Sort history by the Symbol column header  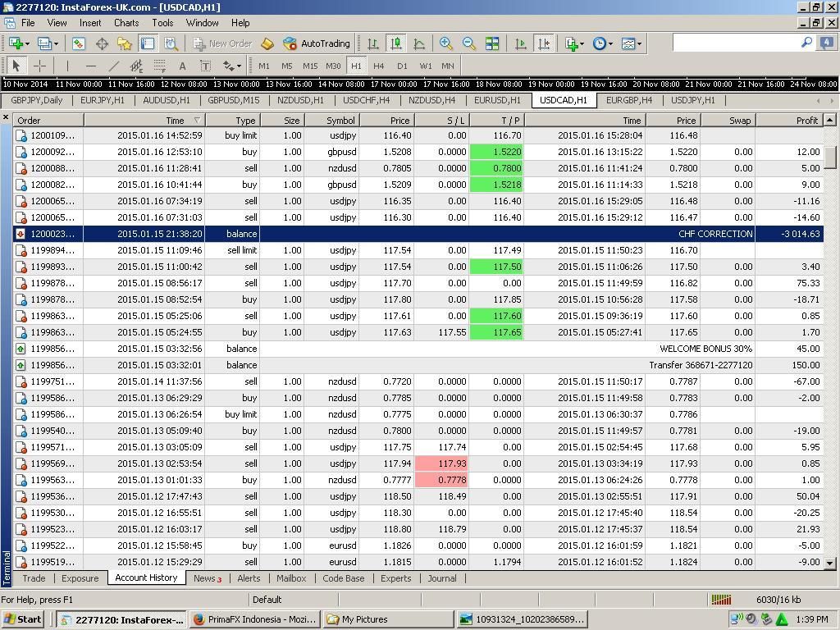(x=332, y=121)
